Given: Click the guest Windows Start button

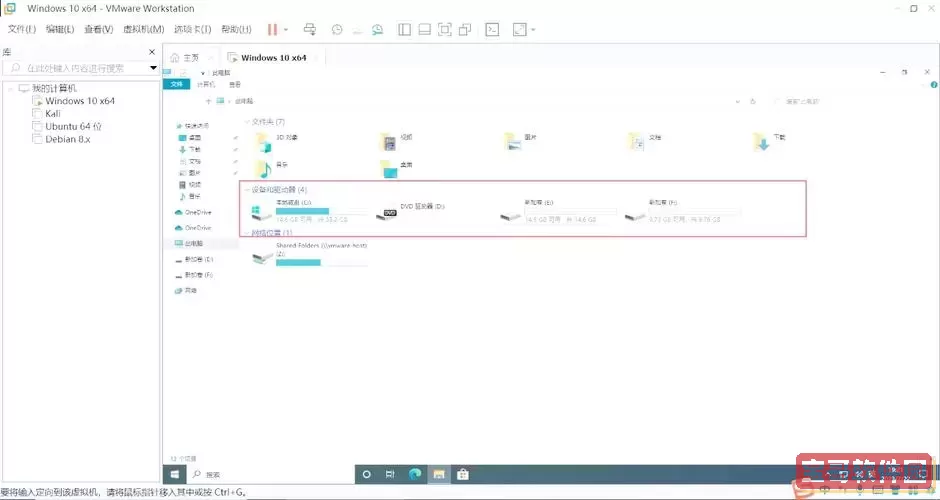Looking at the screenshot, I should click(174, 474).
